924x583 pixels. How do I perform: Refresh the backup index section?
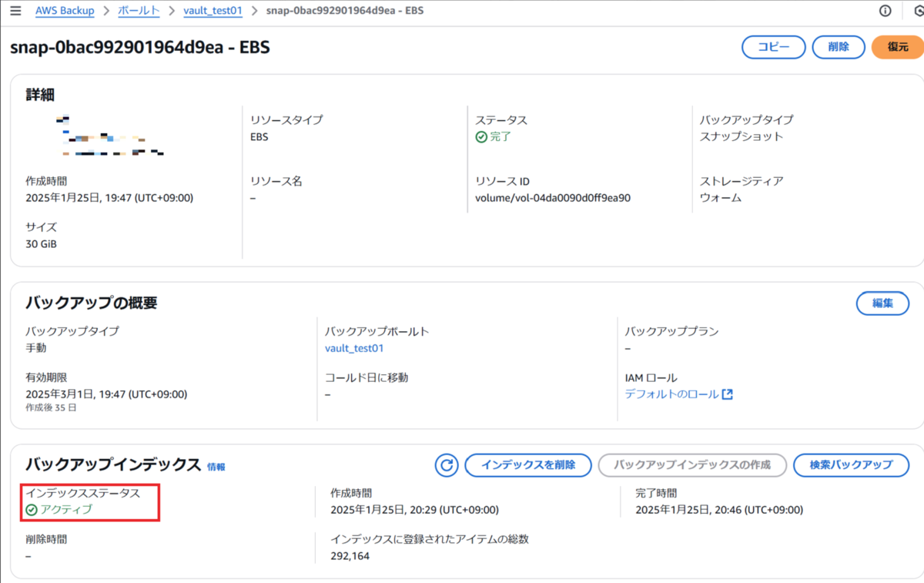click(x=447, y=465)
